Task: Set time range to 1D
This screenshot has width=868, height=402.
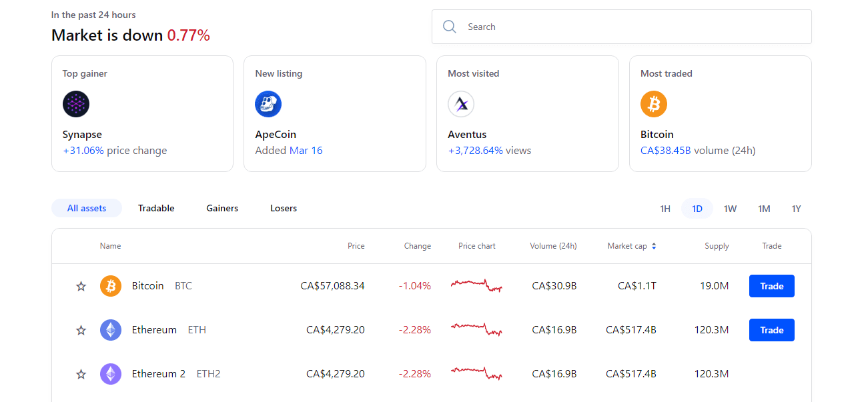Action: (697, 209)
